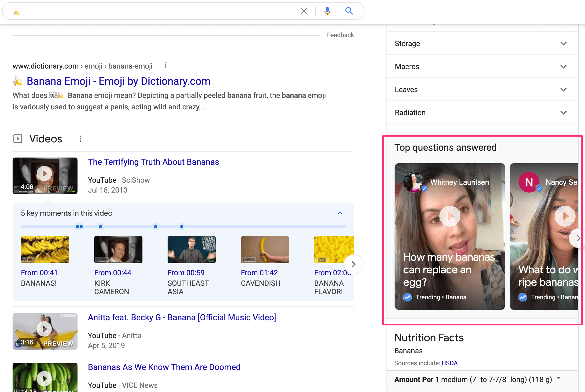The image size is (585, 392).
Task: Open The Terrifying Truth About Bananas link
Action: [x=153, y=162]
